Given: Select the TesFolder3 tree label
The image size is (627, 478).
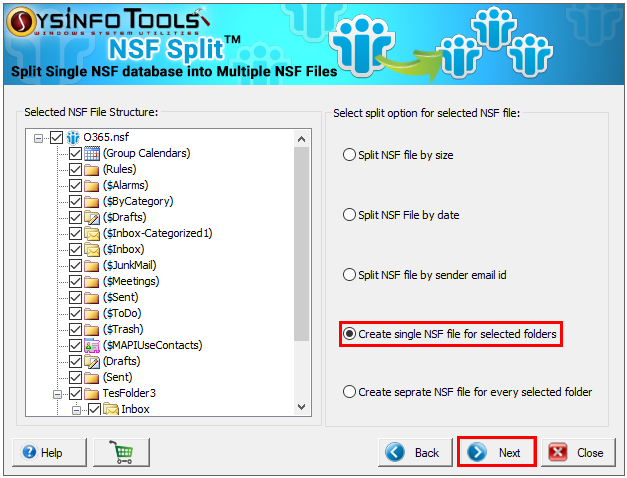Looking at the screenshot, I should [x=129, y=393].
